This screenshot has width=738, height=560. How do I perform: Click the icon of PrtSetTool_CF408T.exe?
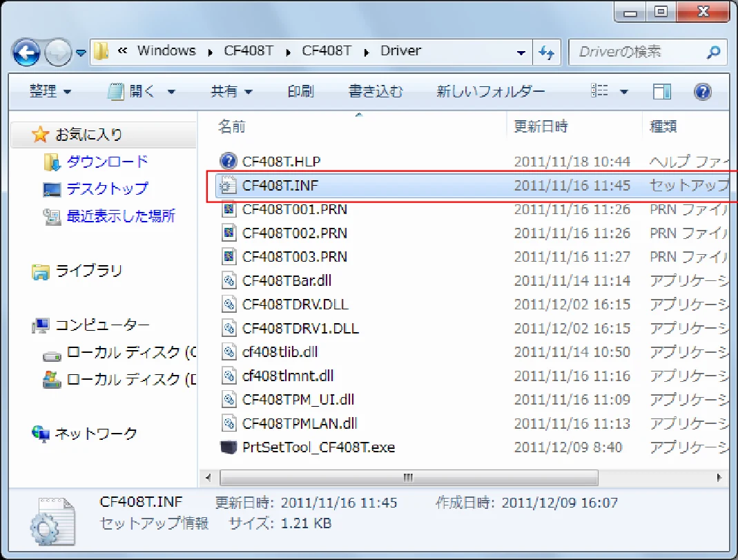click(229, 447)
